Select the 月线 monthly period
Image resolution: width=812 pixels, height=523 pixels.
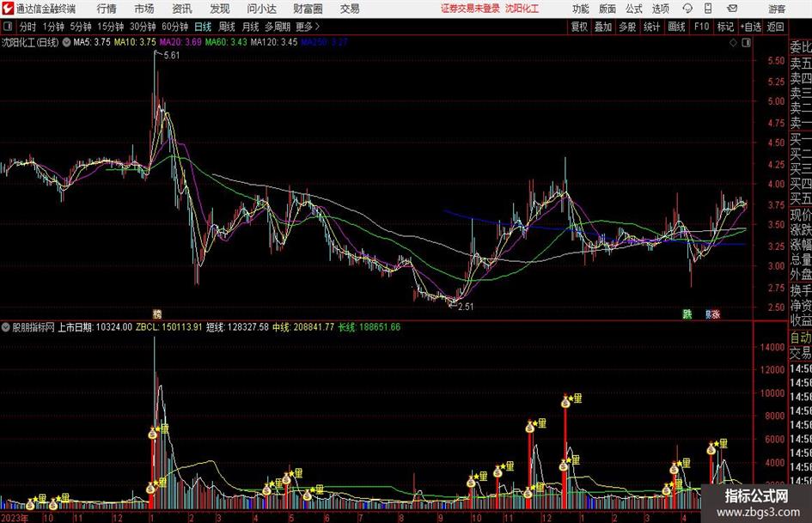tap(250, 27)
